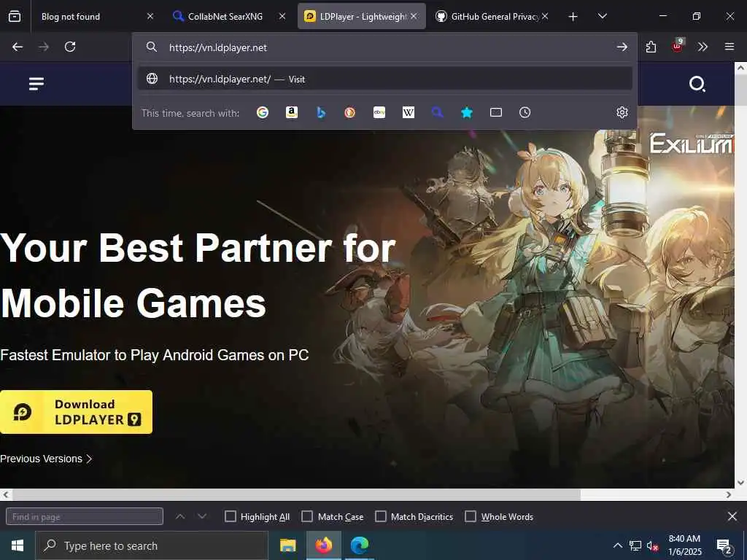Close the Blog not found tab
The width and height of the screenshot is (747, 560).
[150, 16]
